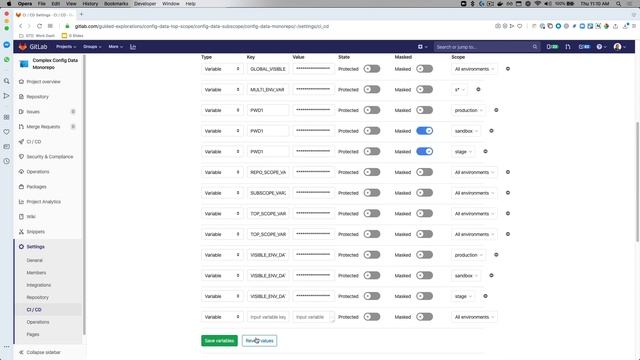Open the Developer menu in macOS menu bar
The image size is (640, 360).
tap(145, 4)
